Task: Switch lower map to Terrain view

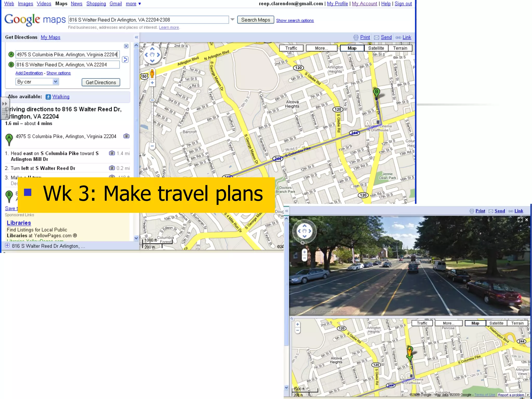Action: 517,323
